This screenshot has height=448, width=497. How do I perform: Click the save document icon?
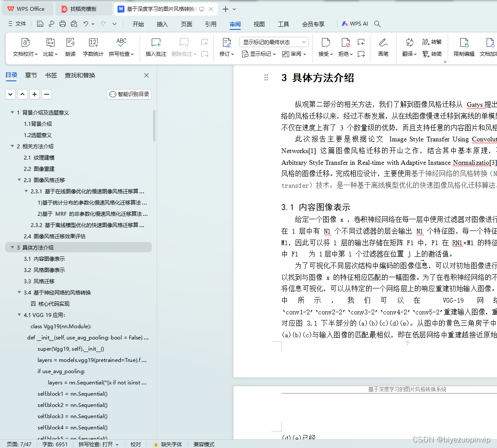pyautogui.click(x=40, y=24)
